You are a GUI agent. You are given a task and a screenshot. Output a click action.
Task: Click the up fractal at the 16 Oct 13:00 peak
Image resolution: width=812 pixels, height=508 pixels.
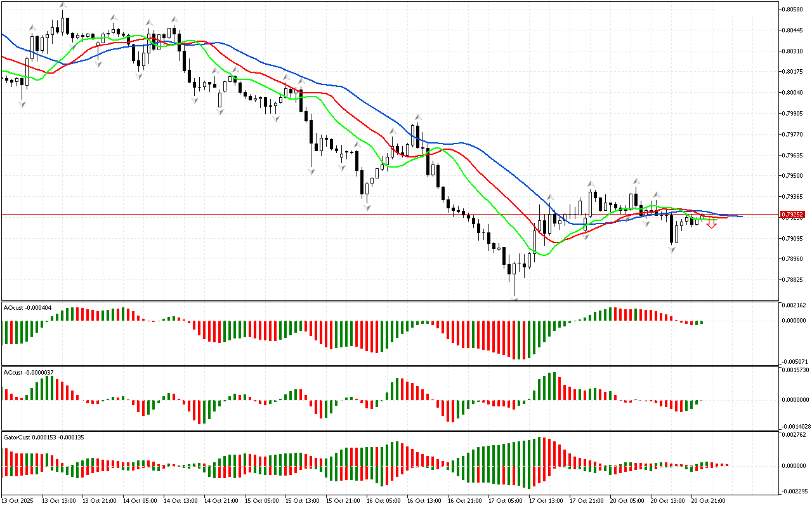pyautogui.click(x=417, y=117)
